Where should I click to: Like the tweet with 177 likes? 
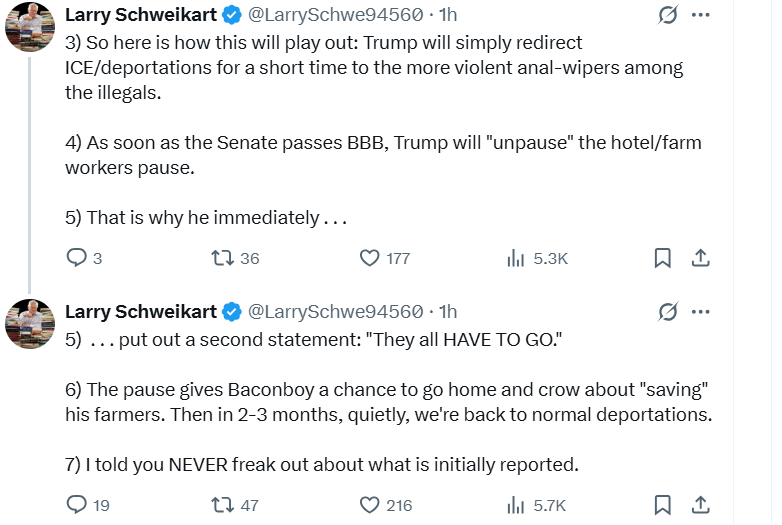(x=369, y=258)
